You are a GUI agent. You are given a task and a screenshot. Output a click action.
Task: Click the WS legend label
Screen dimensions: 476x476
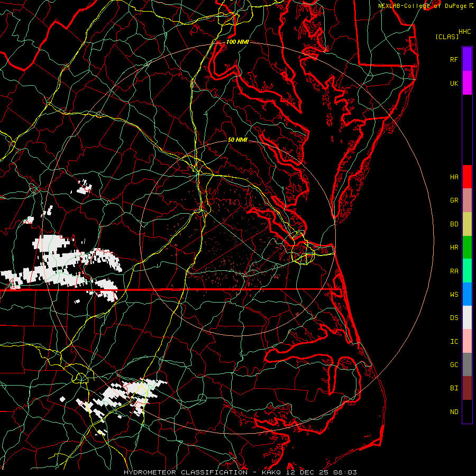point(454,294)
